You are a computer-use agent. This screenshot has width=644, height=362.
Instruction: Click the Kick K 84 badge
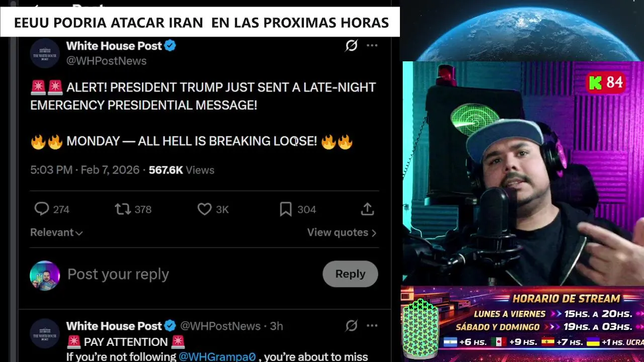coord(606,82)
